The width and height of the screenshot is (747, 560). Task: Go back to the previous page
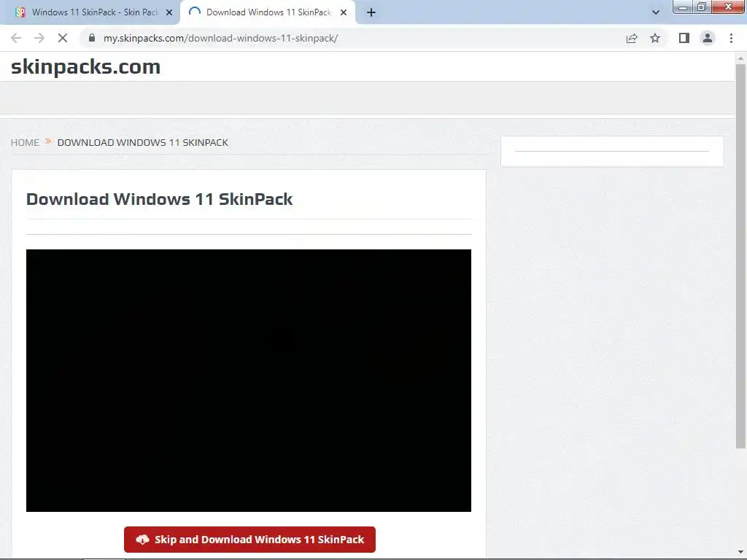16,38
